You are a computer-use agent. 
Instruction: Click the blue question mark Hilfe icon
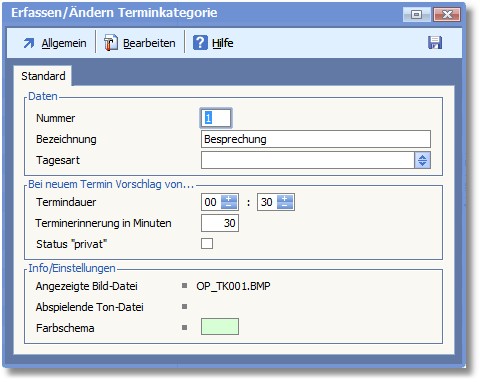[x=200, y=43]
